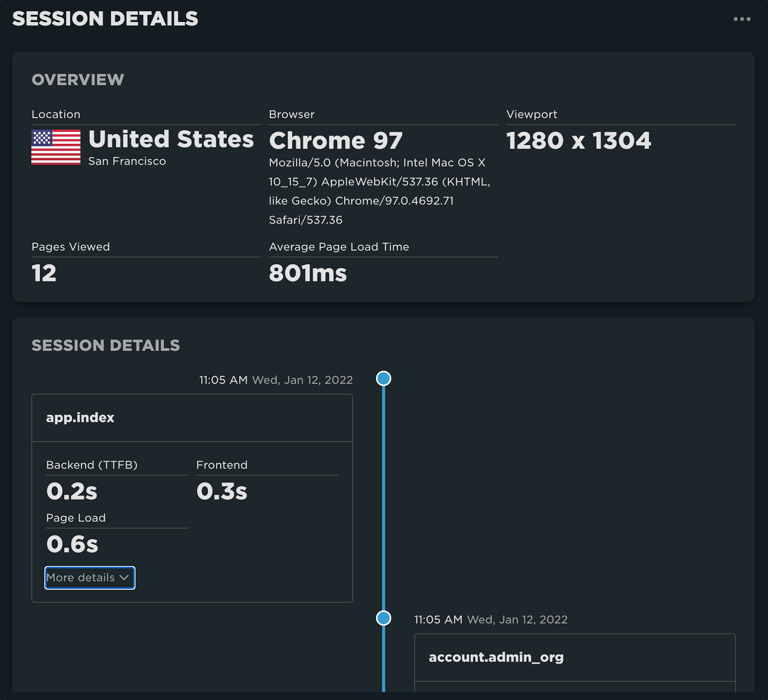Click the San Francisco location text
This screenshot has height=700, width=768.
coord(127,161)
